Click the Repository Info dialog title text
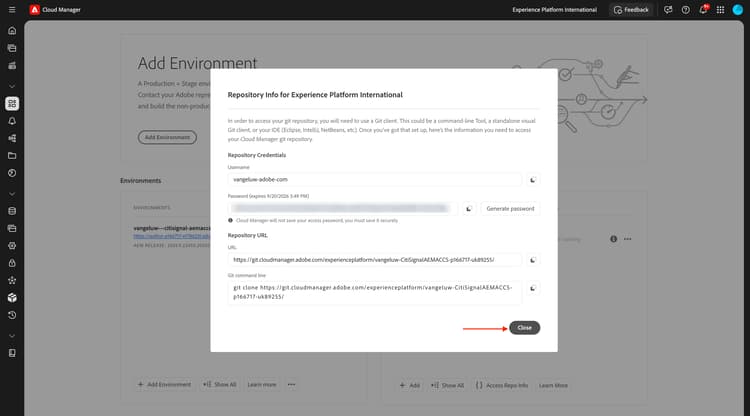The image size is (750, 416). 315,95
